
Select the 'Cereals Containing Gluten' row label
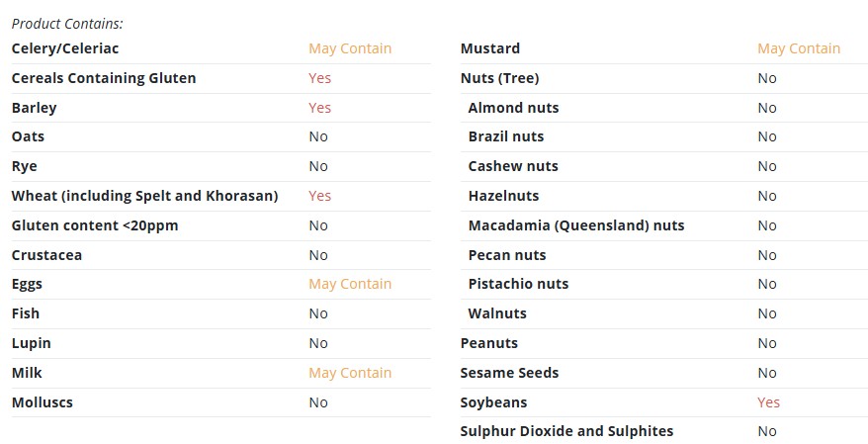[104, 78]
